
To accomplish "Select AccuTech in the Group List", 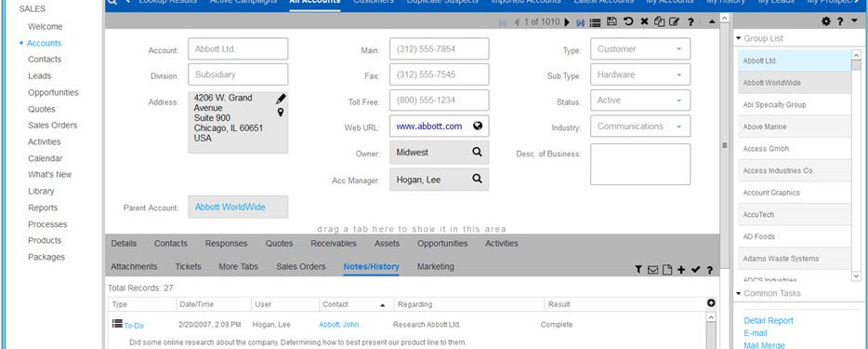I will click(794, 214).
